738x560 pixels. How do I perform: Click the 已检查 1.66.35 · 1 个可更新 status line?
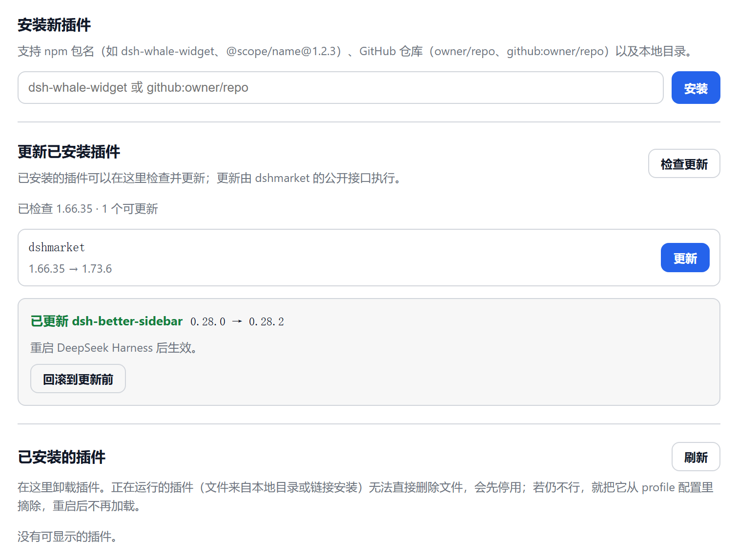[x=88, y=209]
